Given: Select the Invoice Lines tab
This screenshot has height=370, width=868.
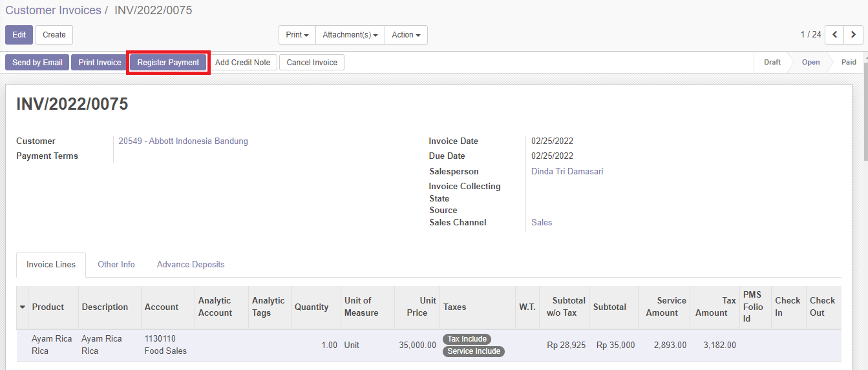Looking at the screenshot, I should point(51,265).
